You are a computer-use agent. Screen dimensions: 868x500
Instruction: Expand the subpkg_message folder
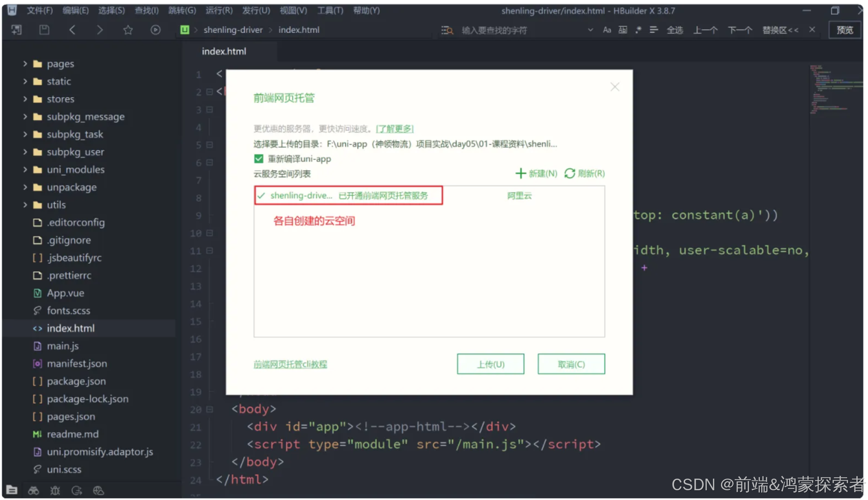(x=25, y=117)
